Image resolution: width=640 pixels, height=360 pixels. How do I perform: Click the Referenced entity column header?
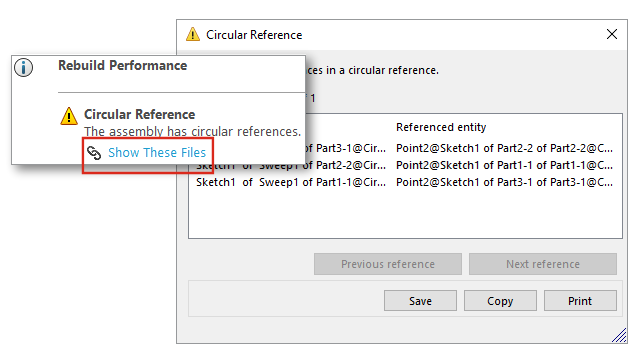click(x=441, y=127)
